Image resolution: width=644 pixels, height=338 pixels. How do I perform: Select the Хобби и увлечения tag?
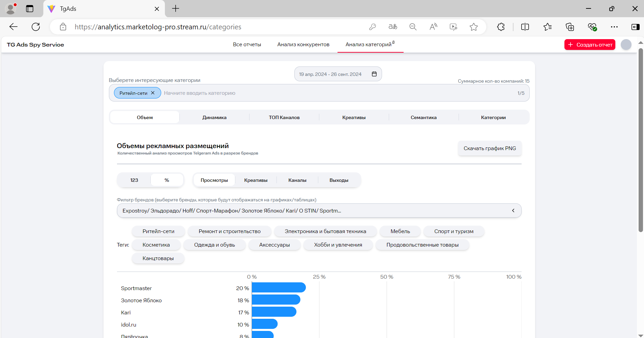[338, 245]
